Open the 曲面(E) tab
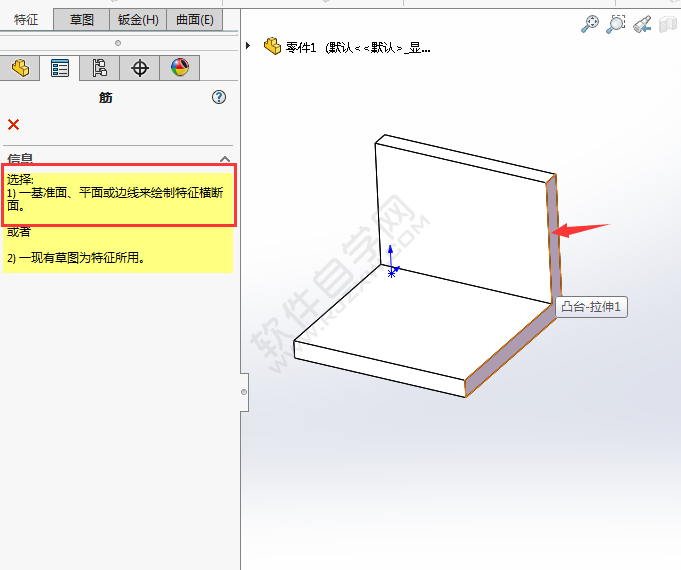The width and height of the screenshot is (681, 570). coord(195,20)
